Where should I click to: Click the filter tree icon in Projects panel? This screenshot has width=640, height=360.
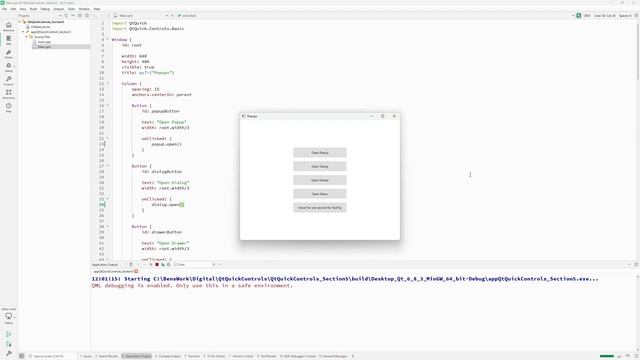point(66,16)
